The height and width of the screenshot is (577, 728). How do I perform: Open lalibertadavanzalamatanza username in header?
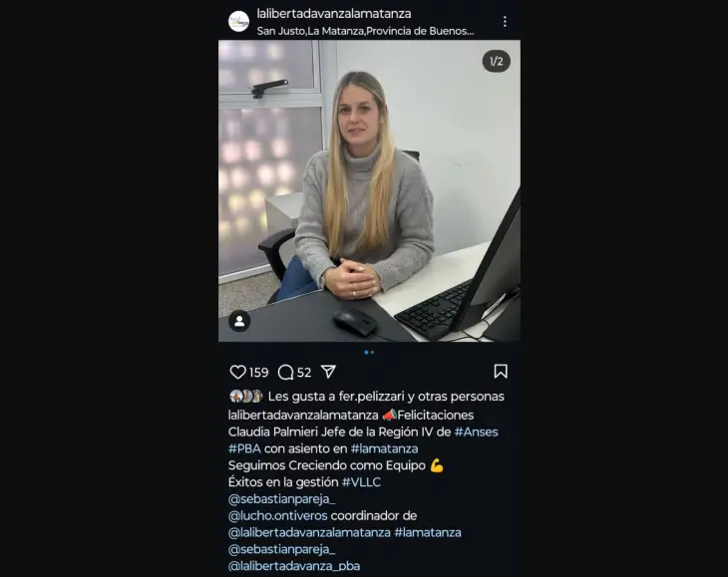tap(334, 14)
